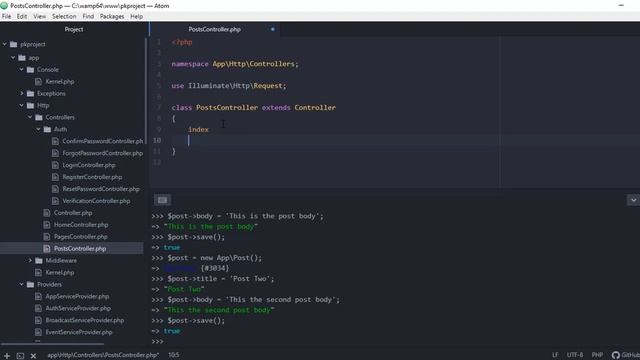The image size is (640, 360).
Task: Click file path in status bar
Action: (x=103, y=355)
